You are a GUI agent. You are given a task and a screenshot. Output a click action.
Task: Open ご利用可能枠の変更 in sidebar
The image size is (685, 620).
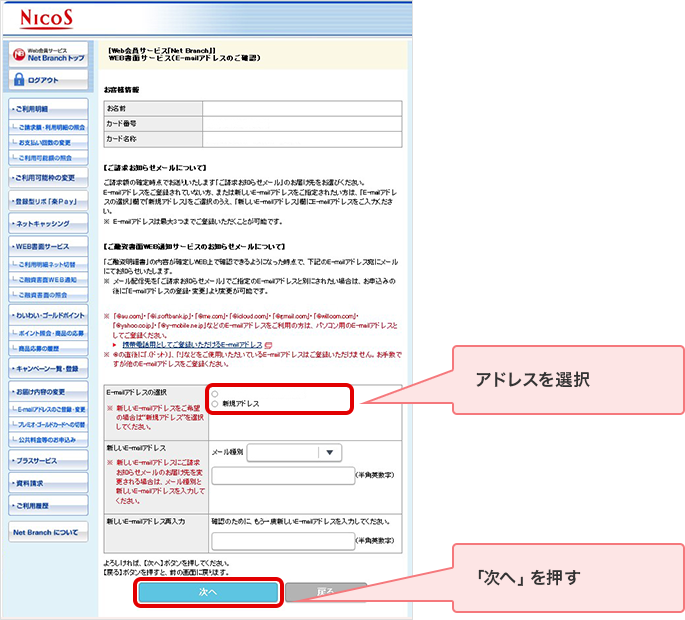[x=45, y=177]
